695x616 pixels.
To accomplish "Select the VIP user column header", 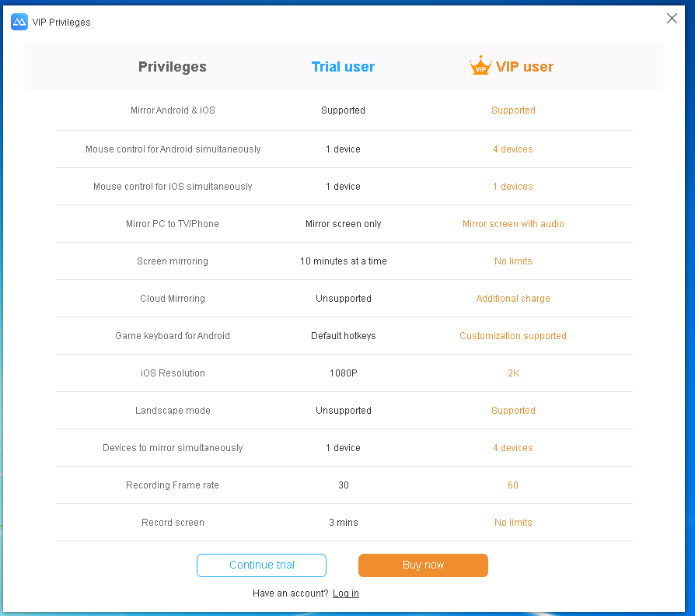I will coord(524,67).
